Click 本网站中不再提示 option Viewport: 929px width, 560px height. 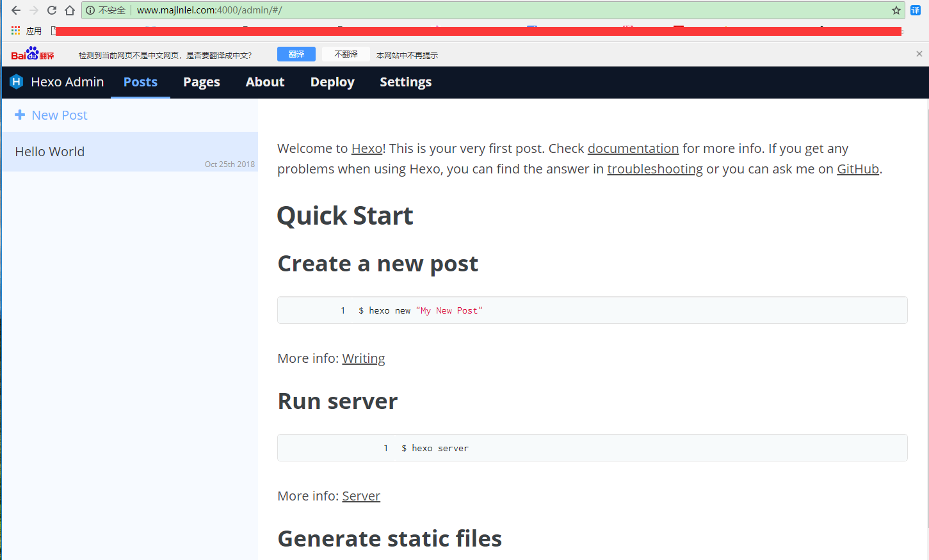coord(407,55)
